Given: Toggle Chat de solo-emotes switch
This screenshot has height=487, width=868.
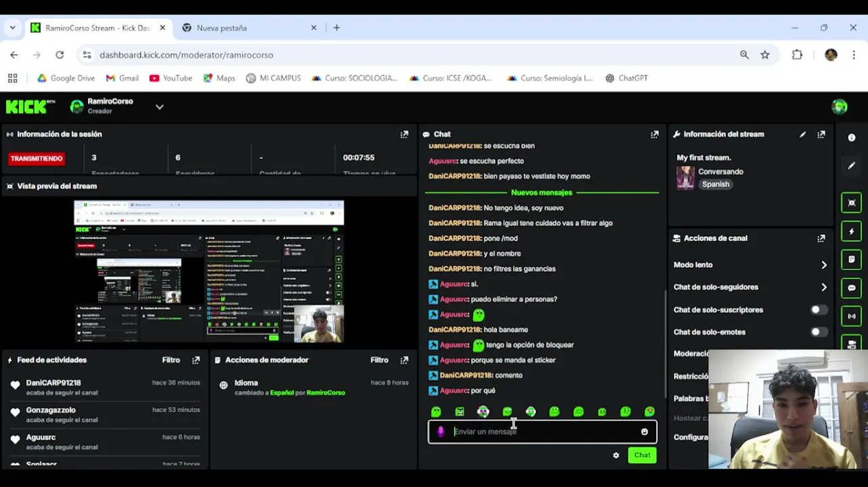Looking at the screenshot, I should click(819, 332).
